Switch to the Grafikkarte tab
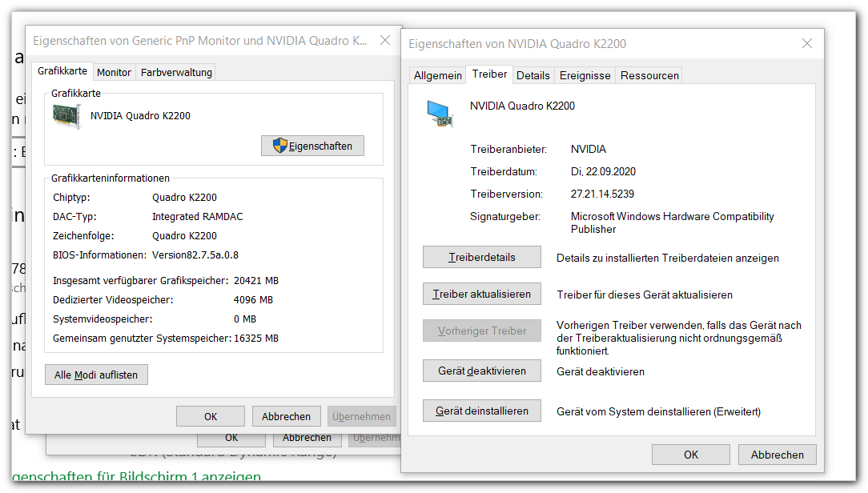Image resolution: width=868 pixels, height=493 pixels. pyautogui.click(x=62, y=71)
